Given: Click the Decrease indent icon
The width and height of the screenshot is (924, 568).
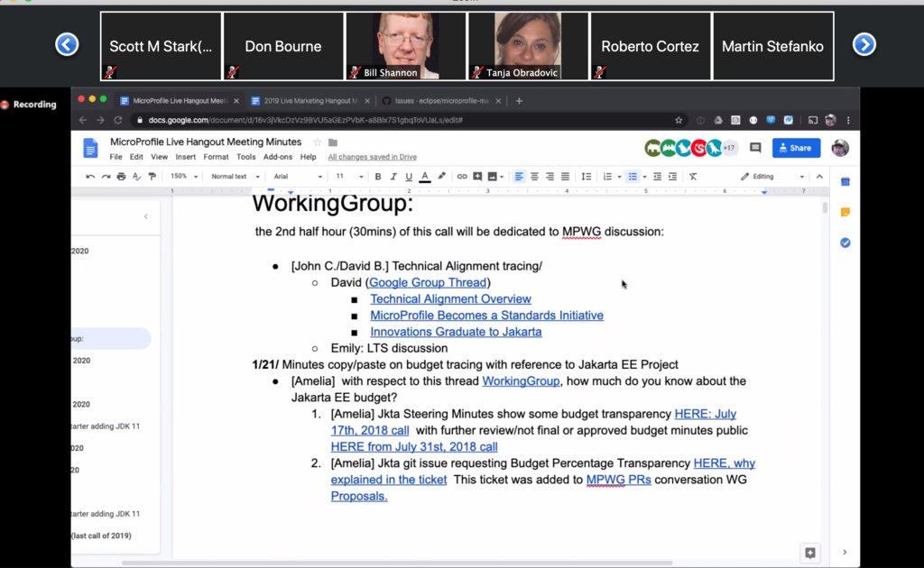Looking at the screenshot, I should [657, 177].
